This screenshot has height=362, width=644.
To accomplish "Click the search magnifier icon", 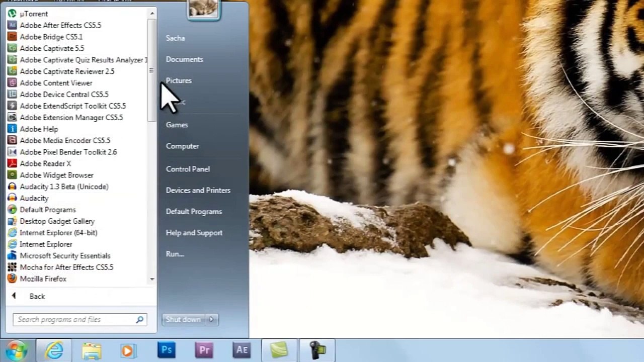I will click(x=139, y=319).
